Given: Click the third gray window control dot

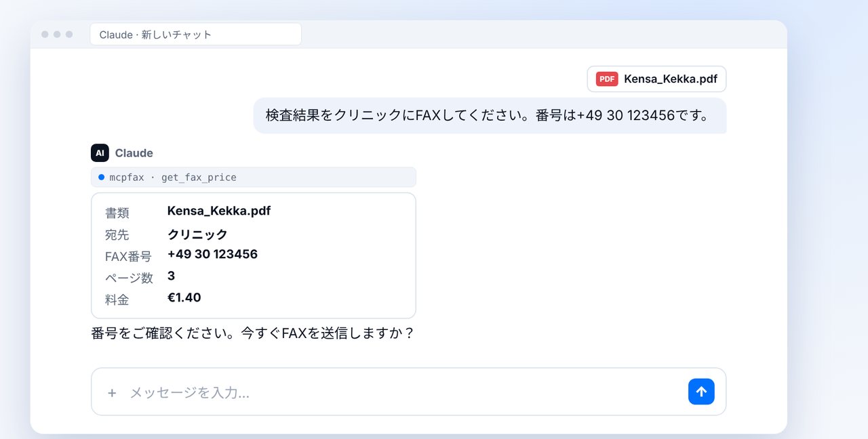Looking at the screenshot, I should (x=69, y=35).
